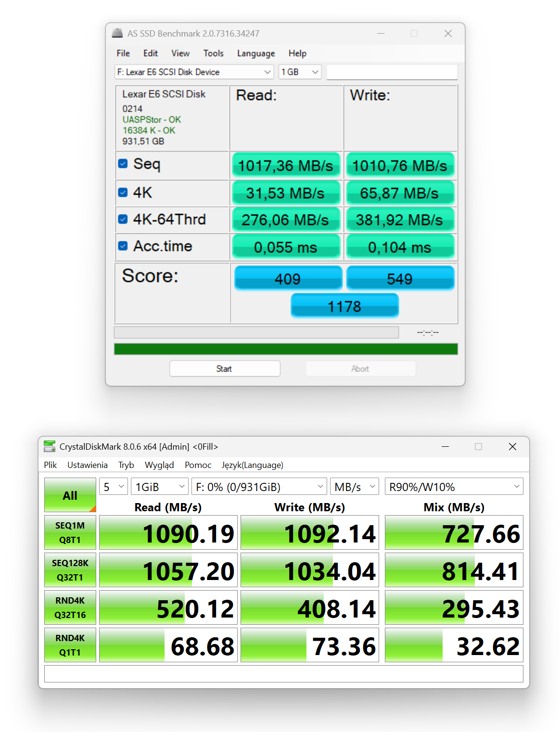Expand the 1 GB test size dropdown
560x732 pixels.
[x=300, y=72]
